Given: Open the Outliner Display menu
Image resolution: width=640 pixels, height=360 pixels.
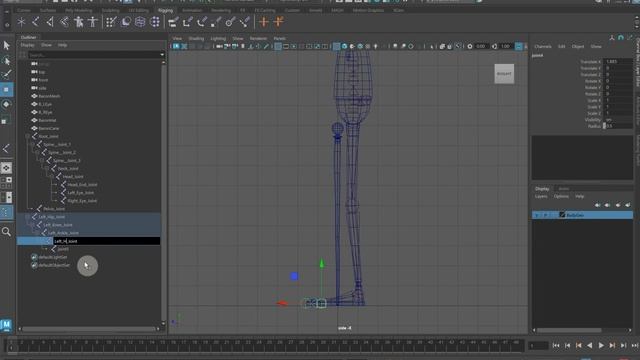Looking at the screenshot, I should [x=27, y=45].
